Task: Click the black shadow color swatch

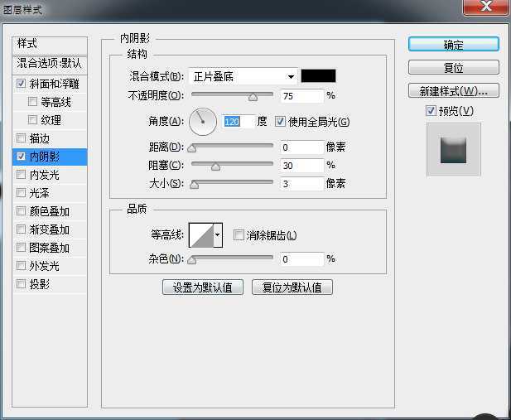Action: pos(318,76)
